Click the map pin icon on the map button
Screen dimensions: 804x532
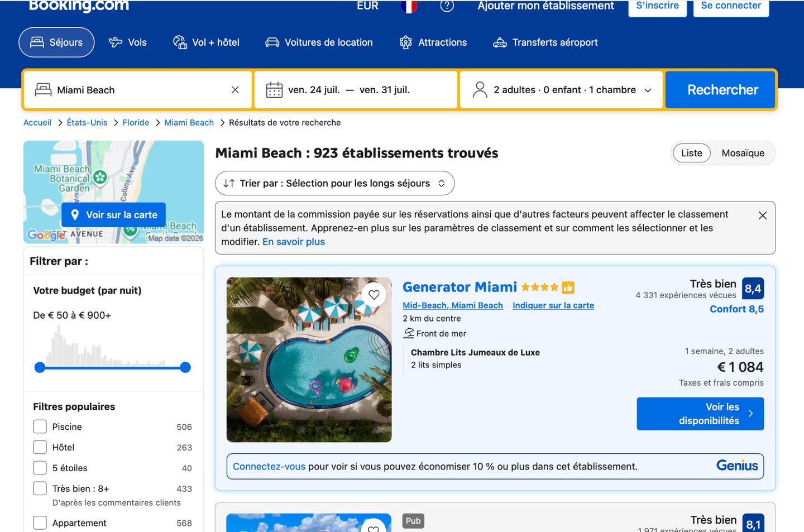point(75,215)
